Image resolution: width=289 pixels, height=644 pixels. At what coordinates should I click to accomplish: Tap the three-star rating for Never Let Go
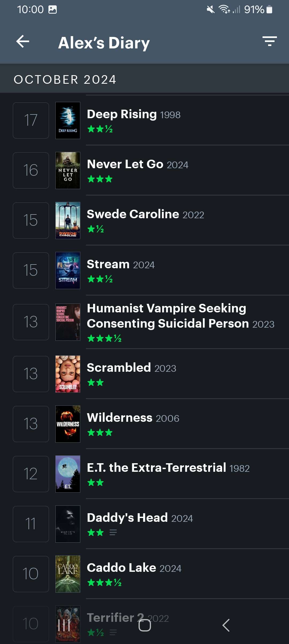[100, 179]
